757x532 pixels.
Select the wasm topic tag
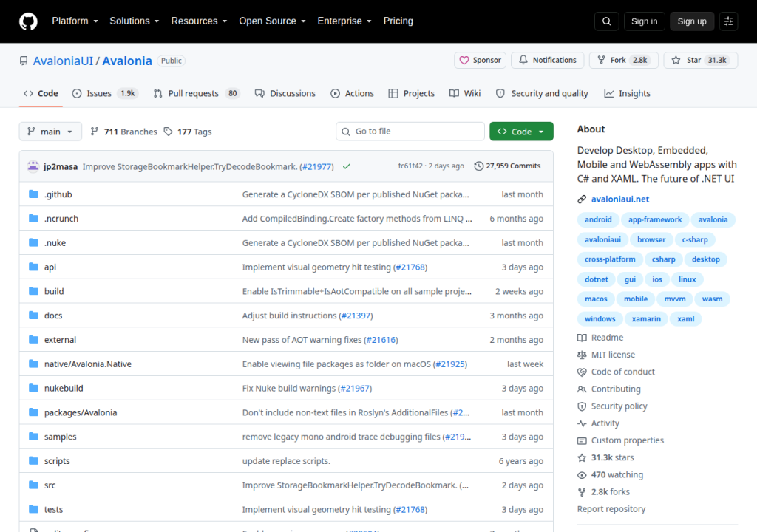point(712,299)
